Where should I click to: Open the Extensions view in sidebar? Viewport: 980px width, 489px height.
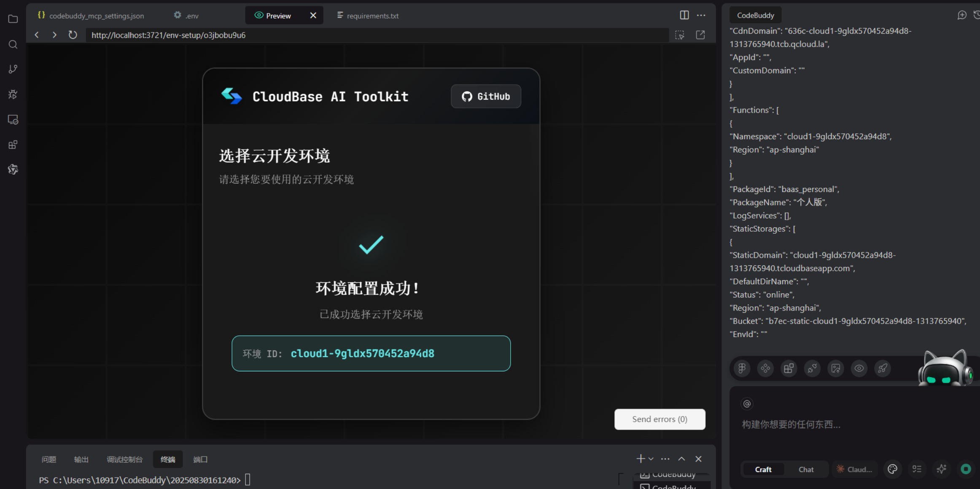[13, 145]
